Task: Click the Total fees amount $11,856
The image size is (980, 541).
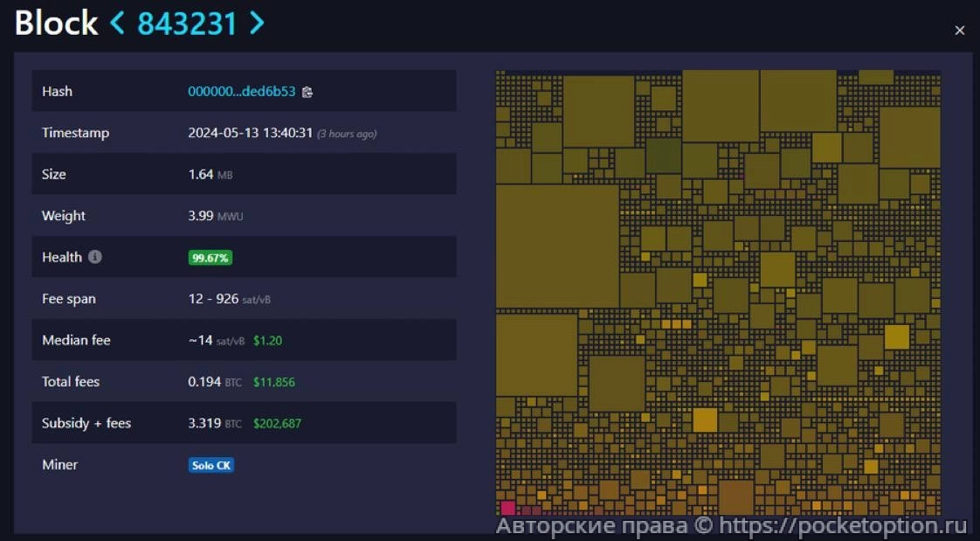Action: pos(274,382)
